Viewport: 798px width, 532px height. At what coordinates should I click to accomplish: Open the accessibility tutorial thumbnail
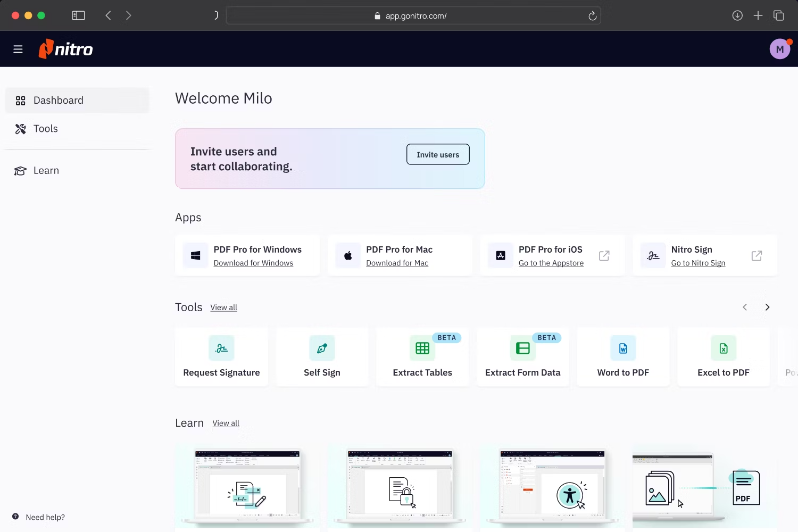click(x=552, y=486)
